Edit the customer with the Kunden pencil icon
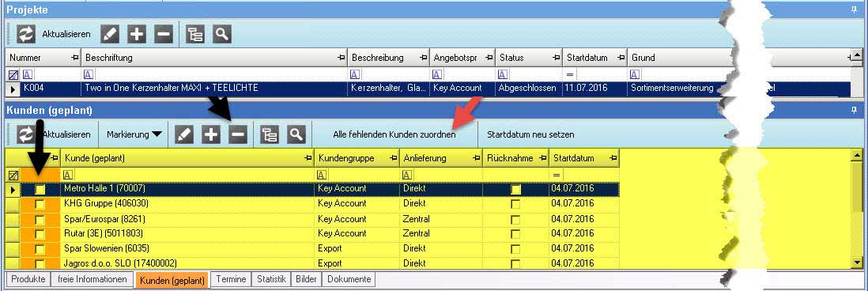The height and width of the screenshot is (291, 868). (183, 134)
